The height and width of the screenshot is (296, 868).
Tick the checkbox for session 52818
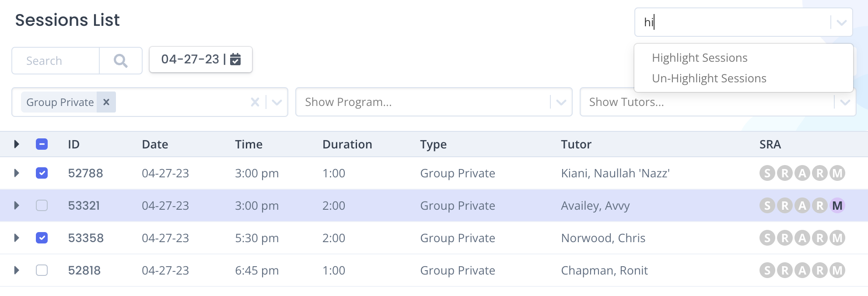42,270
